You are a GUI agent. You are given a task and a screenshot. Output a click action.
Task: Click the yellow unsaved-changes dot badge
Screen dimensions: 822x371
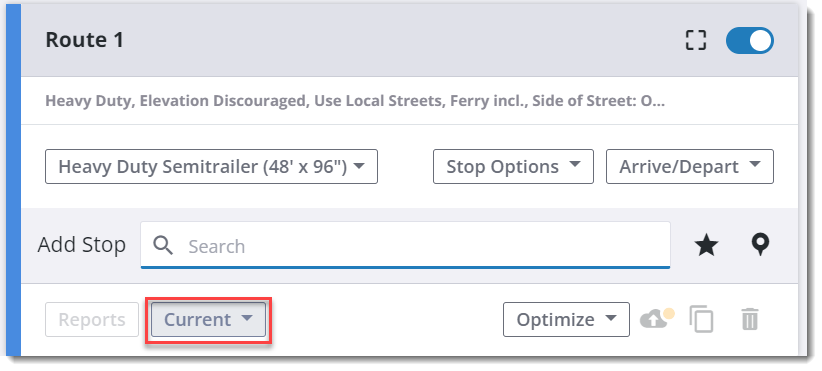pos(668,314)
